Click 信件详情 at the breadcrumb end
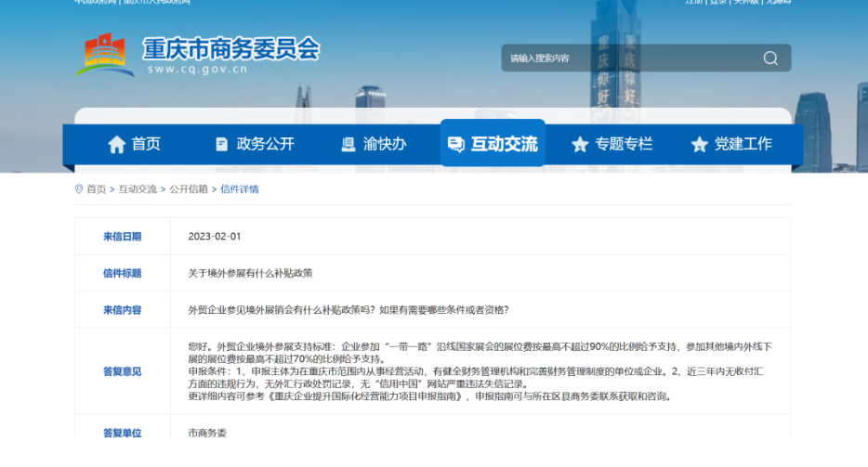868x467 pixels. pos(240,189)
